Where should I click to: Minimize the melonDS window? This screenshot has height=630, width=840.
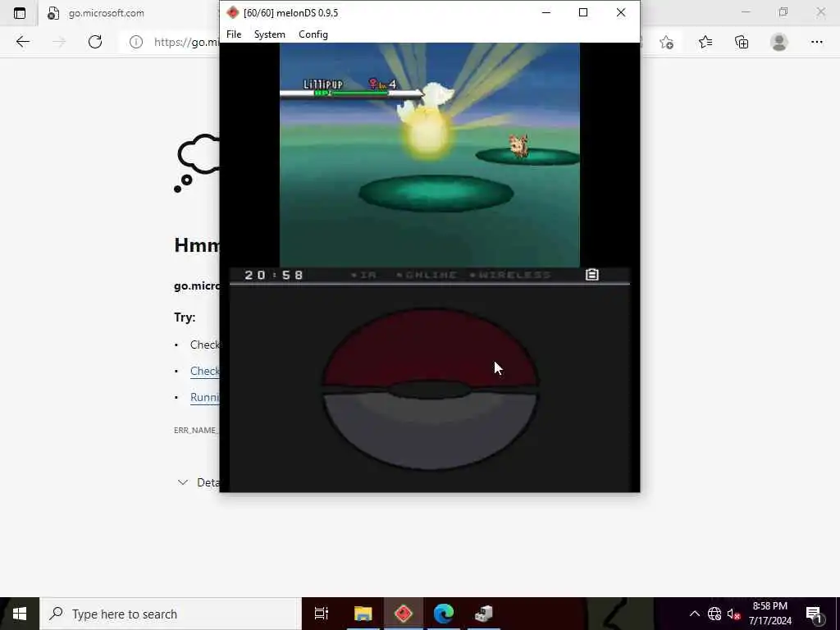point(546,12)
